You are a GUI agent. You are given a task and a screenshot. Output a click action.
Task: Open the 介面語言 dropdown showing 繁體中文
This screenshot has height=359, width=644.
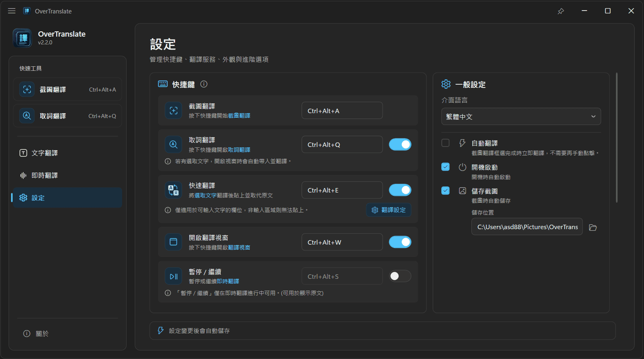pos(521,116)
